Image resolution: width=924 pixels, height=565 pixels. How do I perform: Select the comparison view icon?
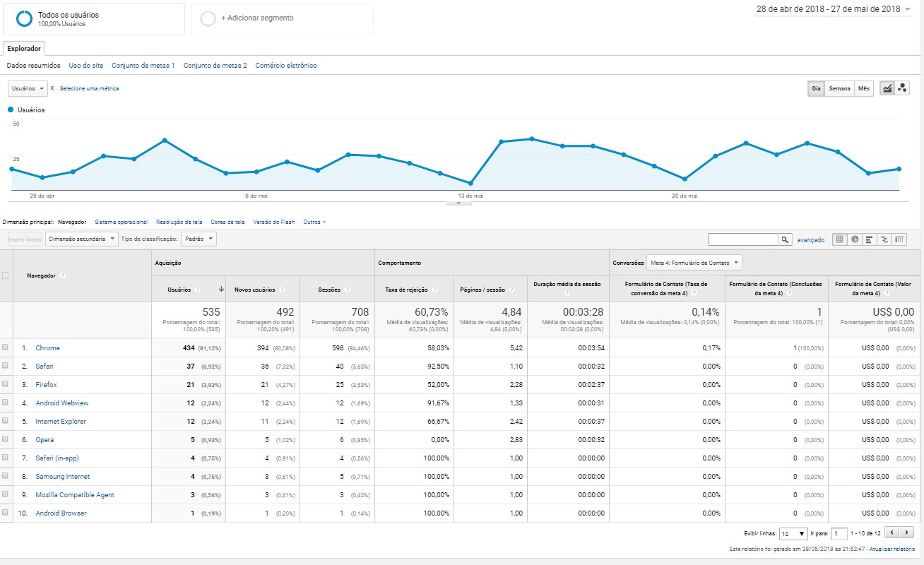click(884, 239)
